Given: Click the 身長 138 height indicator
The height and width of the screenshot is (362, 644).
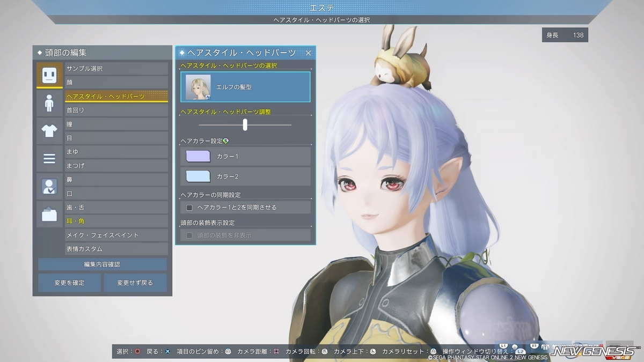Looking at the screenshot, I should click(x=565, y=35).
